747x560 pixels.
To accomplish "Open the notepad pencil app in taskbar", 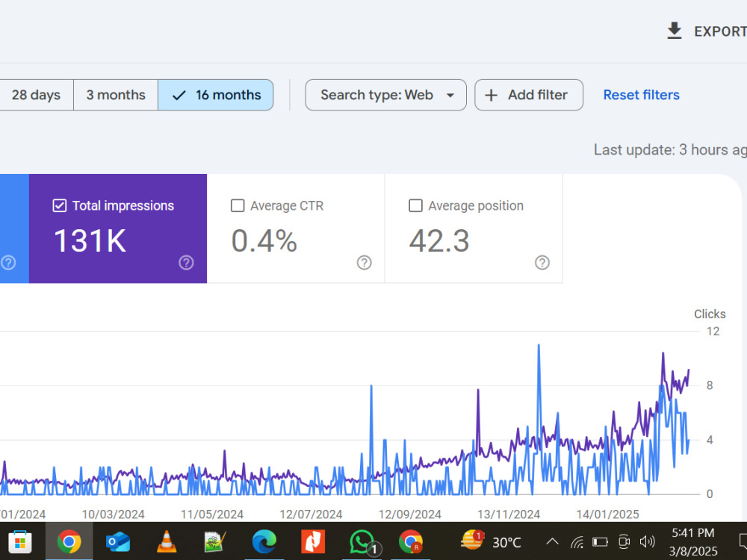I will tap(215, 541).
